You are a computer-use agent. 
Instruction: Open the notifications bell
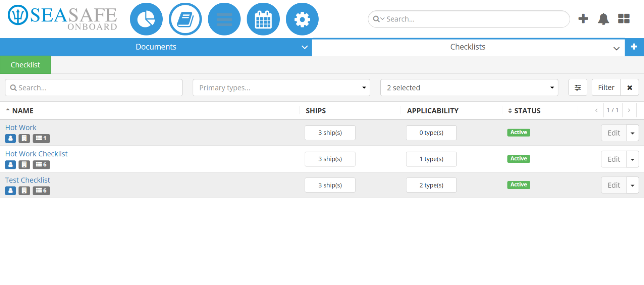pos(603,19)
